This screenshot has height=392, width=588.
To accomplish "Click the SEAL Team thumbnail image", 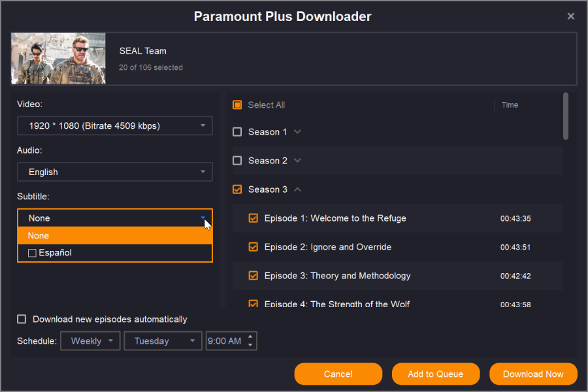I will coord(58,59).
